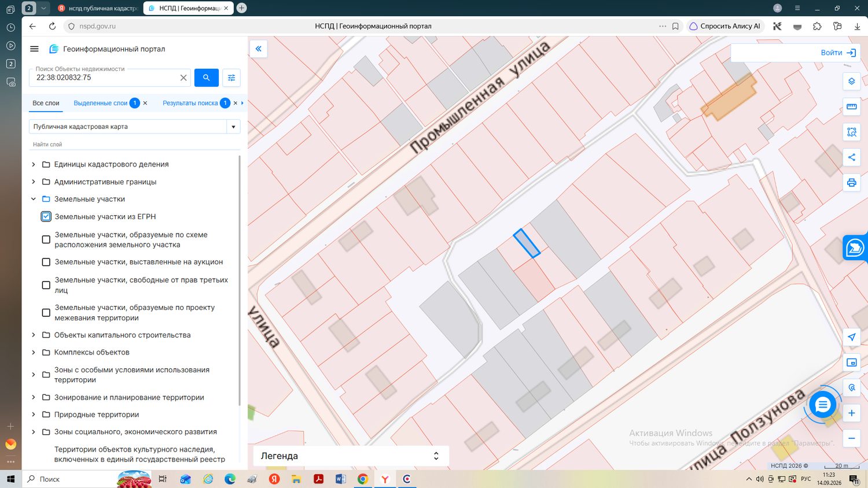This screenshot has height=488, width=868.
Task: Expand Единицы кадастрового деления folder
Action: tap(34, 164)
